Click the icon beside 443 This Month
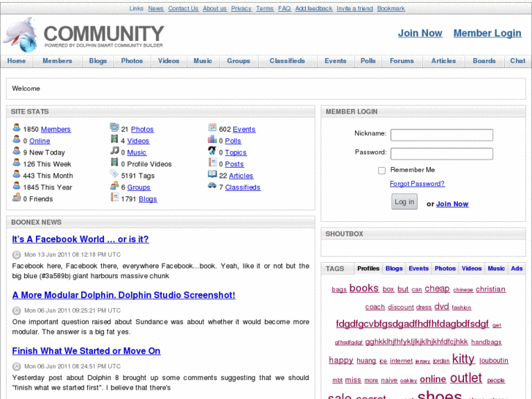 (16, 174)
